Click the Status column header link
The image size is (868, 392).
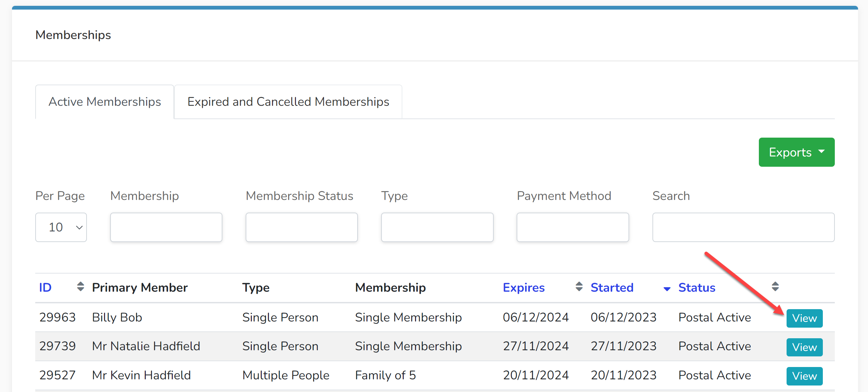697,288
